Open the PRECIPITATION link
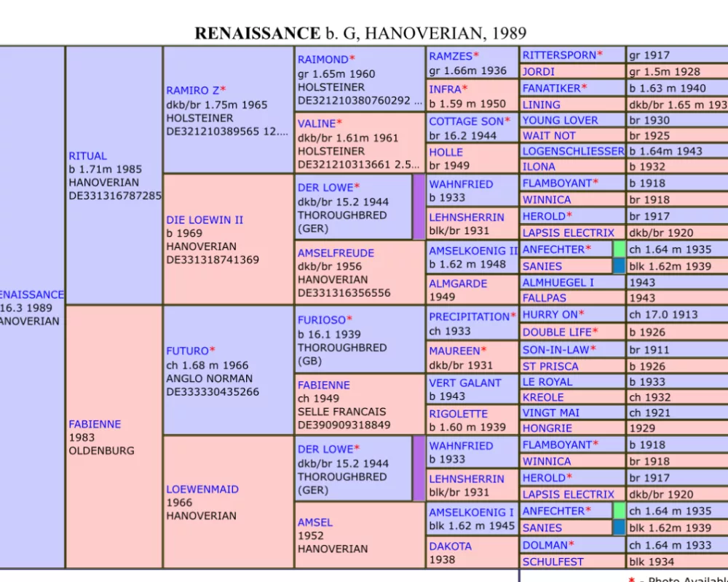728x582 pixels. (x=469, y=317)
